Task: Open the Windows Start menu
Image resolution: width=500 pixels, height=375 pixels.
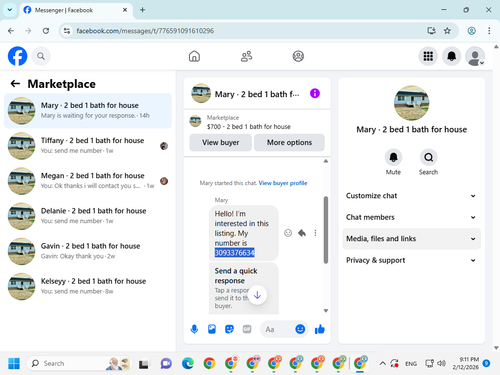Action: point(14,363)
